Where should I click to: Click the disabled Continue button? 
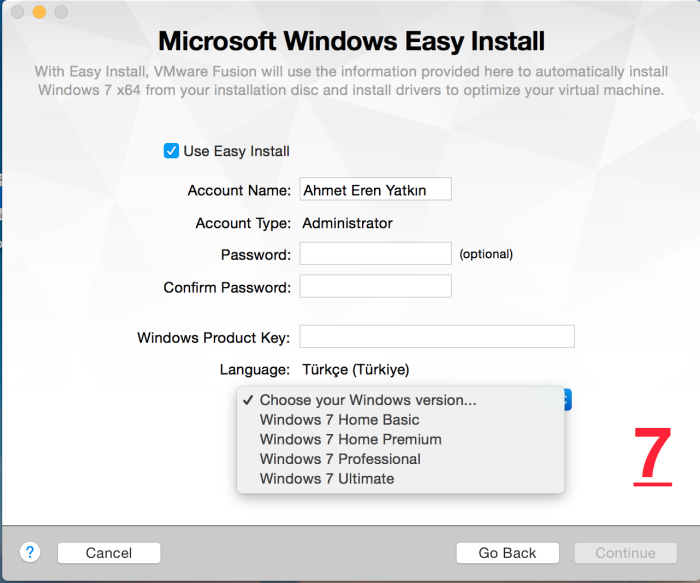pos(625,553)
